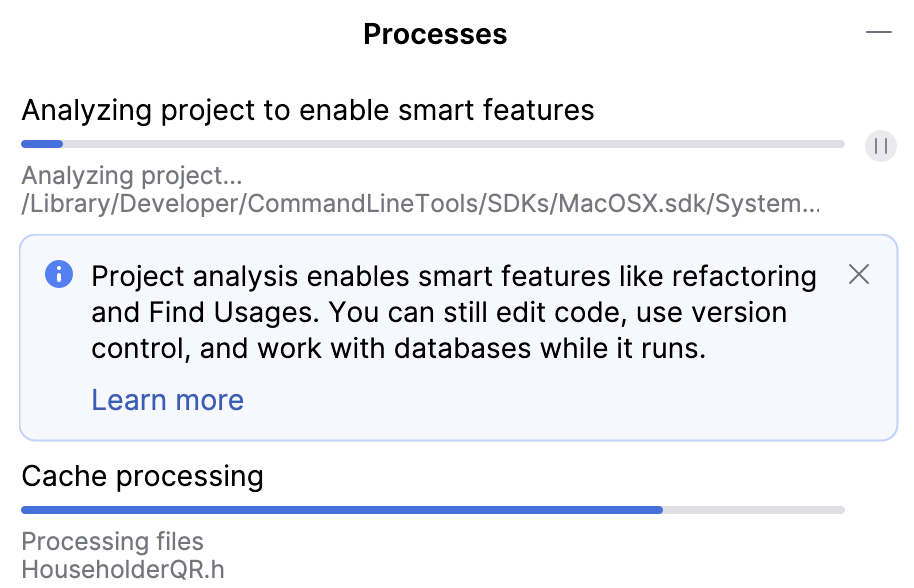
Task: Click the Learn more hyperlink text
Action: [x=167, y=400]
